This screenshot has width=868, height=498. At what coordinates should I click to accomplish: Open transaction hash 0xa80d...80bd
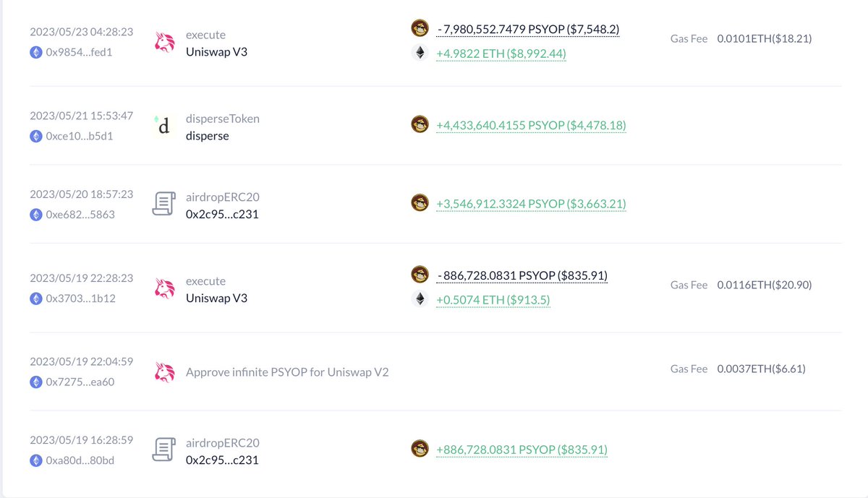tap(80, 460)
